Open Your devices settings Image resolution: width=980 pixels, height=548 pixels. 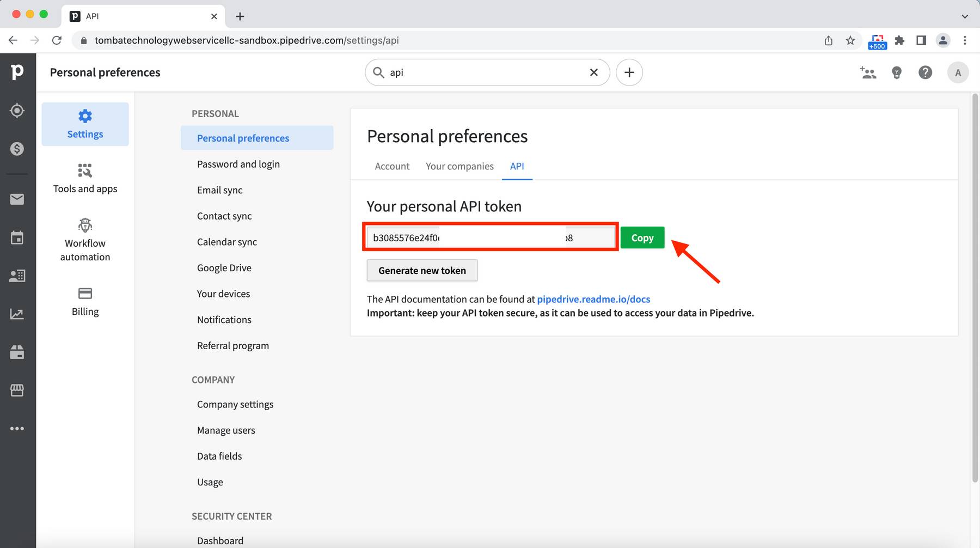point(224,294)
